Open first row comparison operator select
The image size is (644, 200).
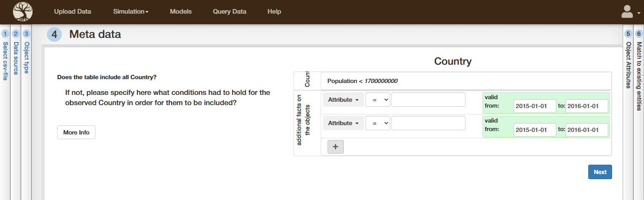point(377,100)
